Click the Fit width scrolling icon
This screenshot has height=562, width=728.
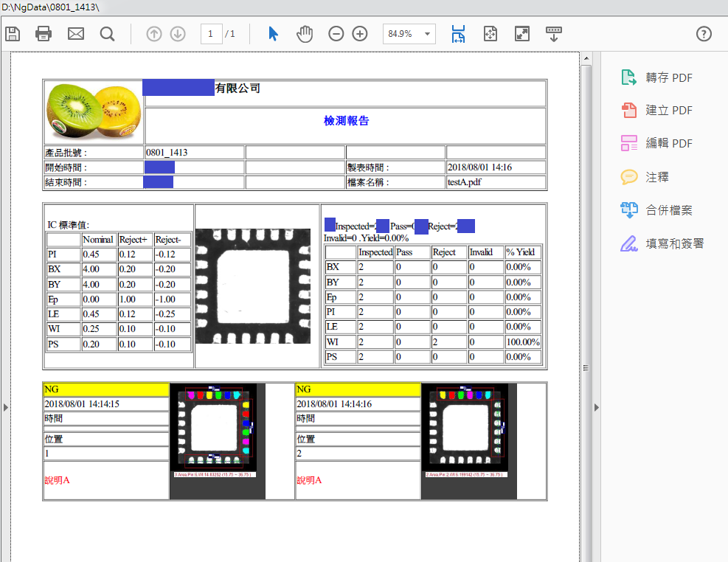point(458,34)
